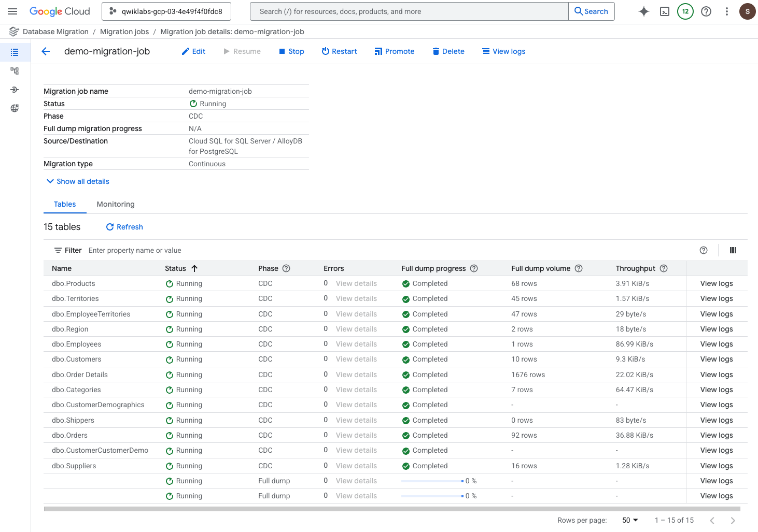Click 64.47 KiB/s throughput value

click(x=634, y=390)
